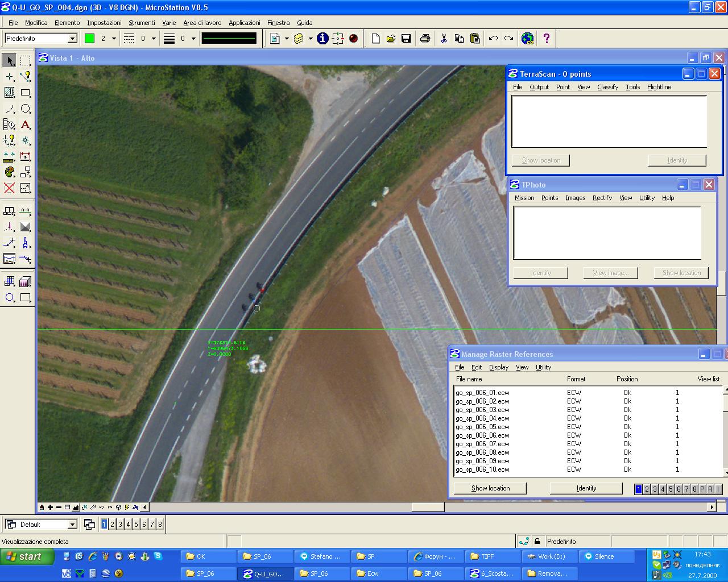The width and height of the screenshot is (728, 582).
Task: Toggle raster view 3 button
Action: 655,489
